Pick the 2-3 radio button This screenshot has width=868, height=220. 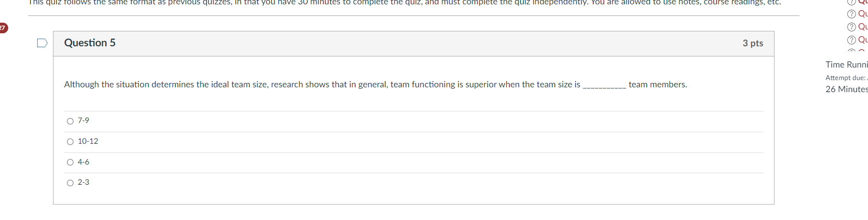[70, 183]
